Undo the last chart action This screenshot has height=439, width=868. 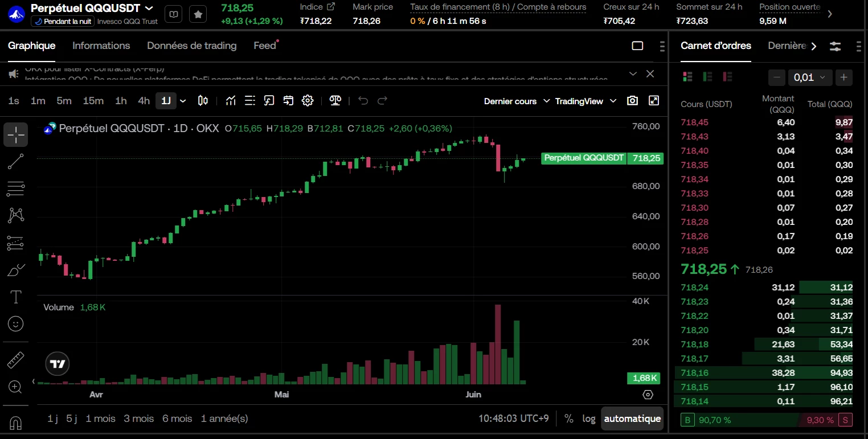point(363,101)
